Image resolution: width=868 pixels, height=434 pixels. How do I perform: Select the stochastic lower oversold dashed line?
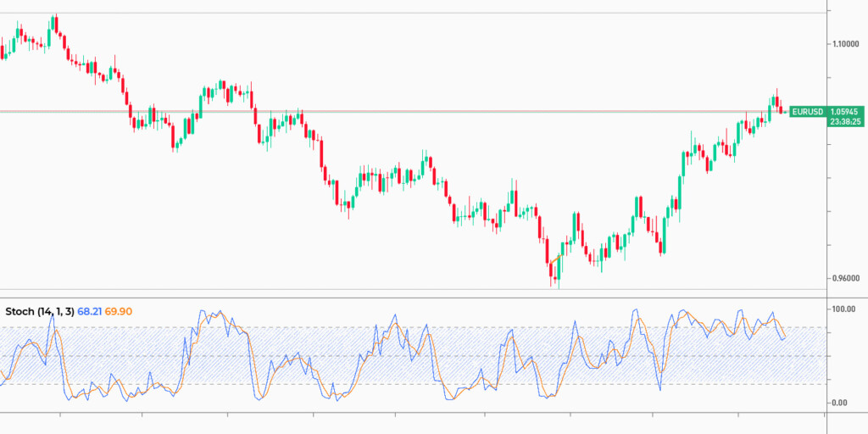click(x=424, y=384)
